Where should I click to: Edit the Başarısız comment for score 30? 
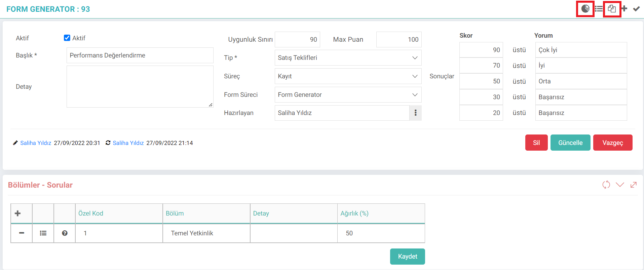pos(581,97)
